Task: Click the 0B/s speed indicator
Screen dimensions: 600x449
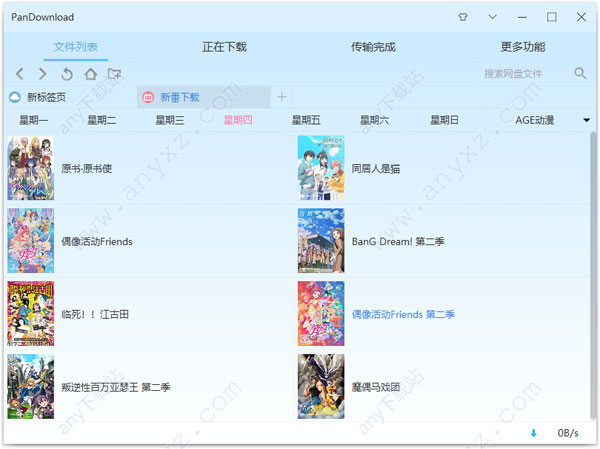Action: point(568,433)
